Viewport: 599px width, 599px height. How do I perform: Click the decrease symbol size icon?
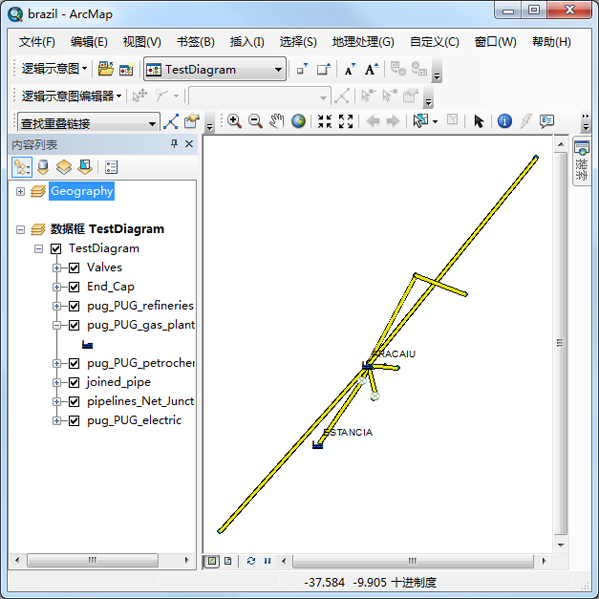point(302,70)
